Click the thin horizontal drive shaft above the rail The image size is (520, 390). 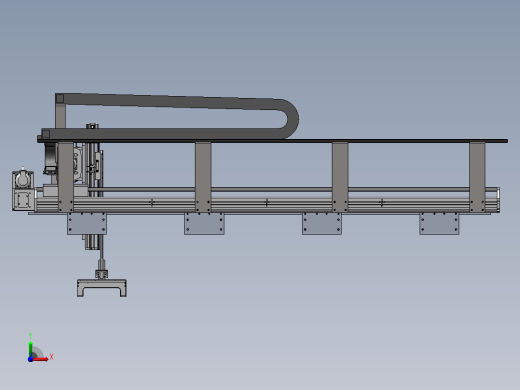point(267,189)
